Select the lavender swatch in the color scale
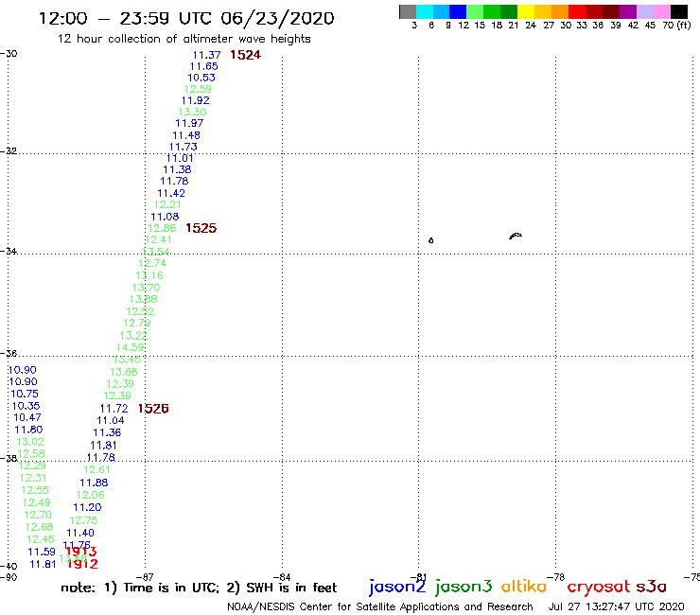The height and width of the screenshot is (615, 700). pyautogui.click(x=644, y=11)
